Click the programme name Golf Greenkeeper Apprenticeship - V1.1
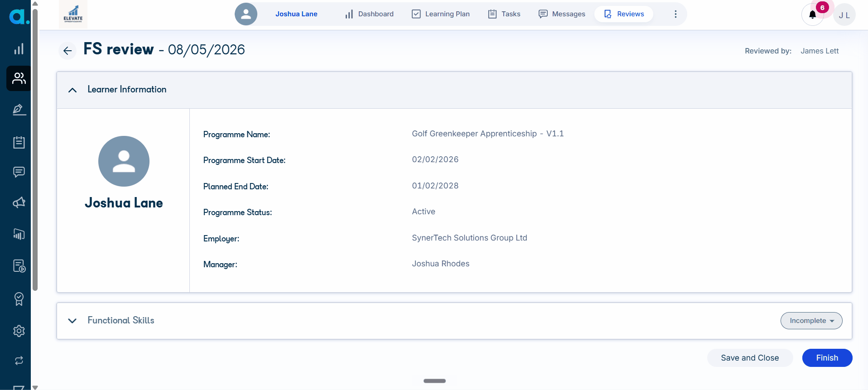This screenshot has width=868, height=390. tap(487, 134)
